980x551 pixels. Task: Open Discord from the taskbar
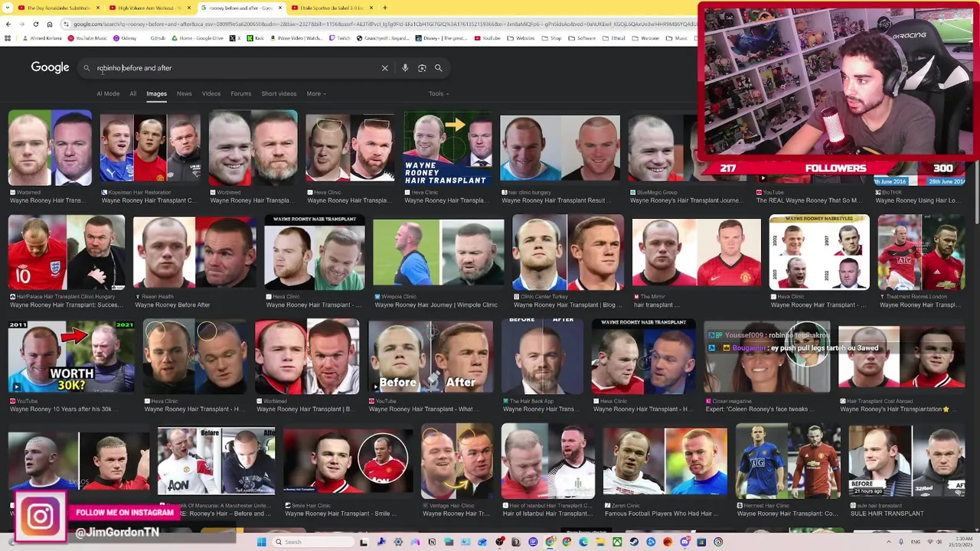click(684, 542)
